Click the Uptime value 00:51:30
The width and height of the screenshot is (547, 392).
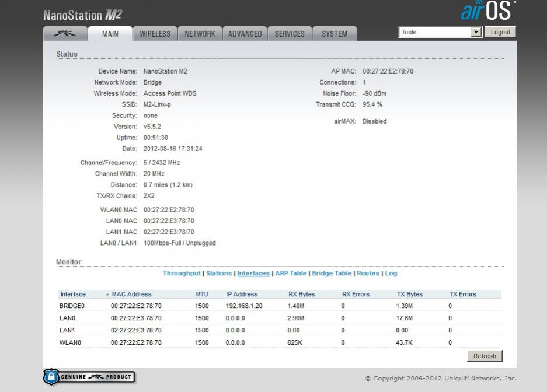pos(156,138)
